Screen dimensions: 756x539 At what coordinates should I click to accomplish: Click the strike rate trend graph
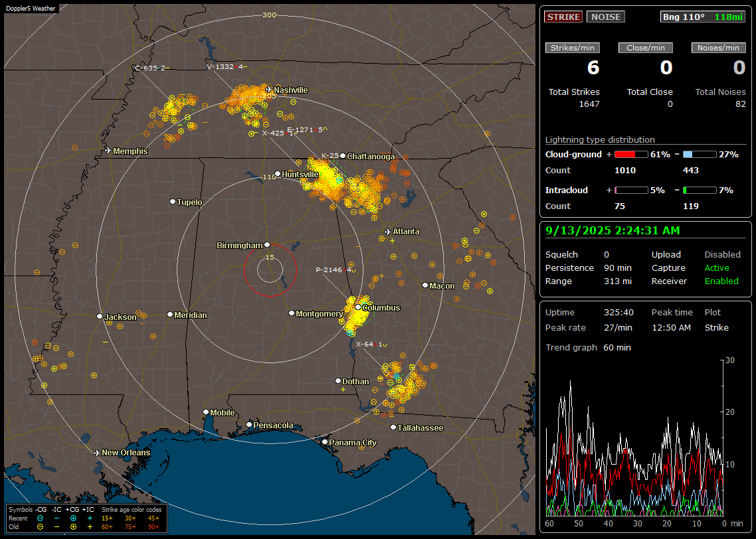click(x=634, y=437)
